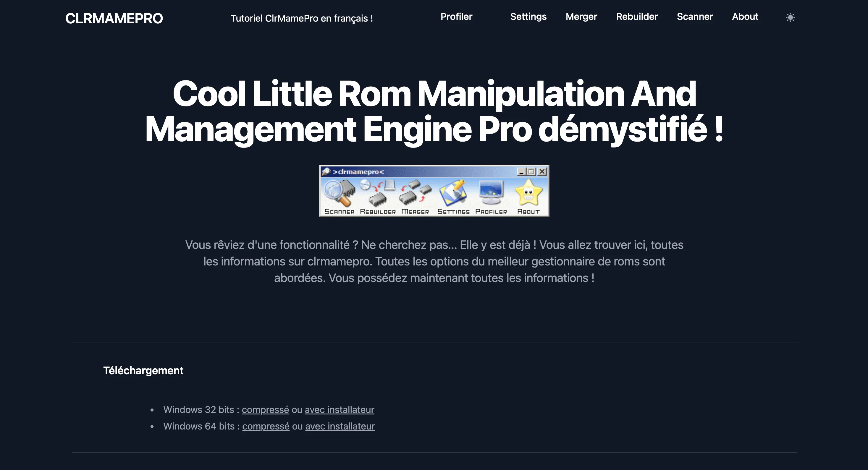Click the close X in the clrmamepro image
Image resolution: width=868 pixels, height=470 pixels.
pyautogui.click(x=542, y=172)
